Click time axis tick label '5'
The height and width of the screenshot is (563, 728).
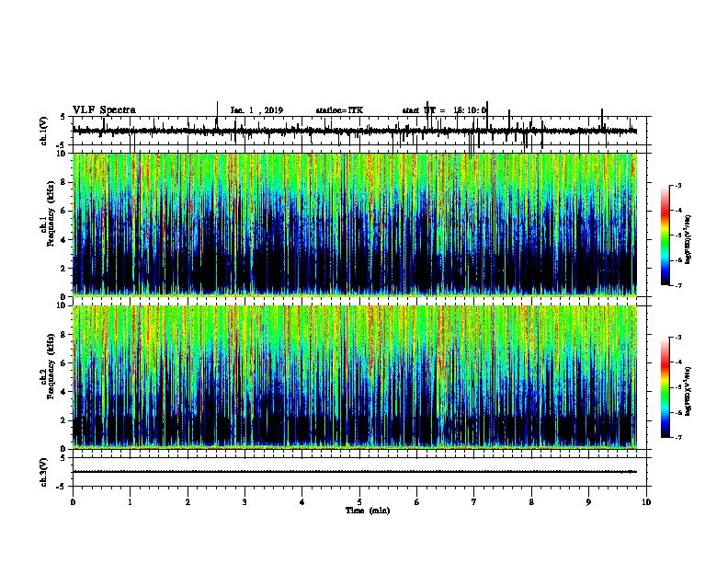pyautogui.click(x=359, y=502)
